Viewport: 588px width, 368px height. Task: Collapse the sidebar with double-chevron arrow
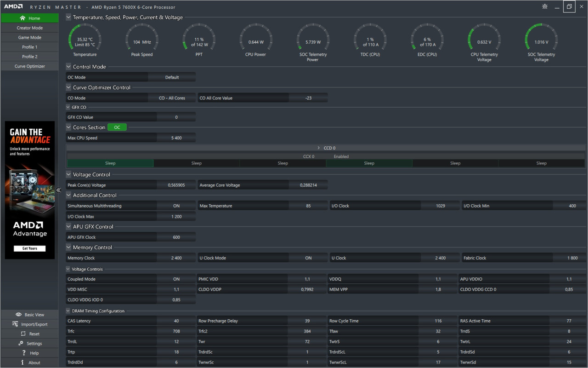59,190
